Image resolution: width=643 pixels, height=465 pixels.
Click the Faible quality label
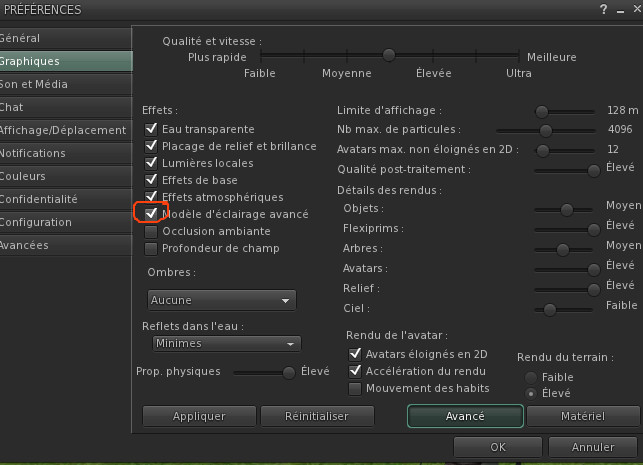(x=260, y=73)
